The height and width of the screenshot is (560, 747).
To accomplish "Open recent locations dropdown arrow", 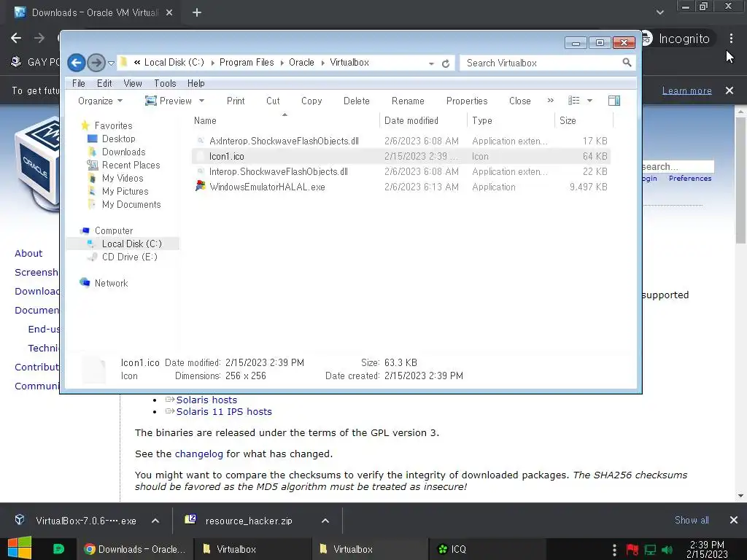I will pos(111,63).
